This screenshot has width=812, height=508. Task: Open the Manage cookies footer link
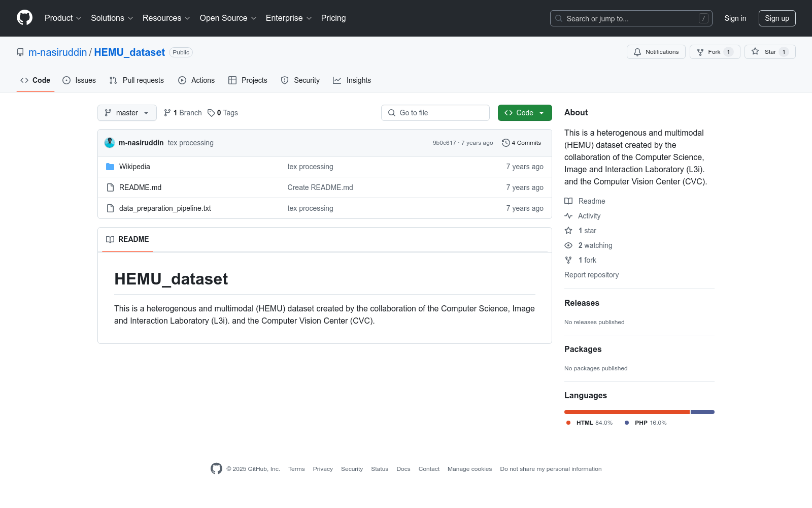click(x=469, y=469)
